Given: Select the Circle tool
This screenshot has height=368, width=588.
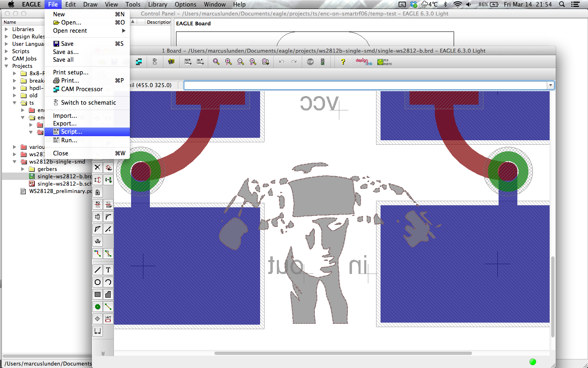Looking at the screenshot, I should click(97, 282).
